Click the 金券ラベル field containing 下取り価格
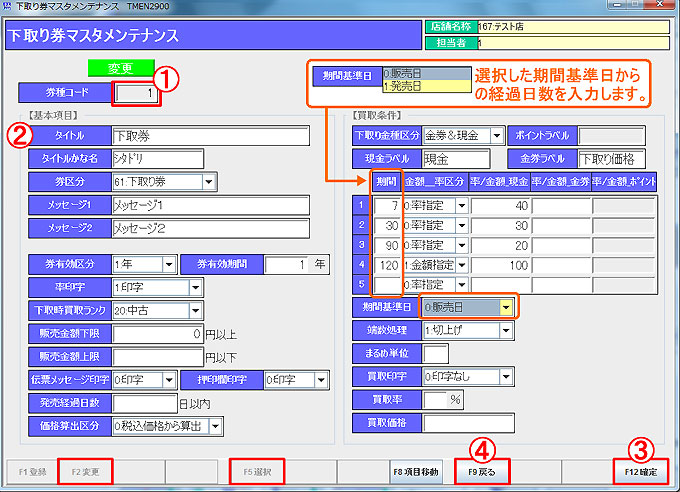The height and width of the screenshot is (492, 680). pos(611,159)
